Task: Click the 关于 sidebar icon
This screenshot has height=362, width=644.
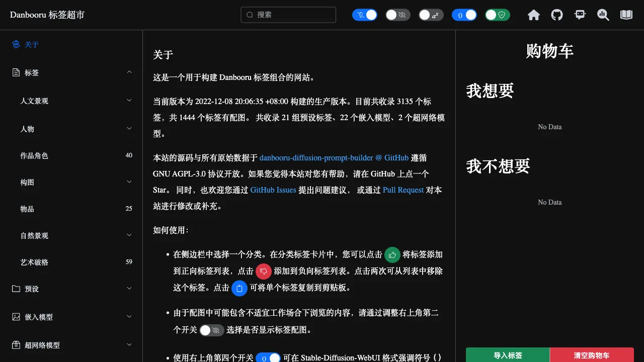Action: click(16, 44)
